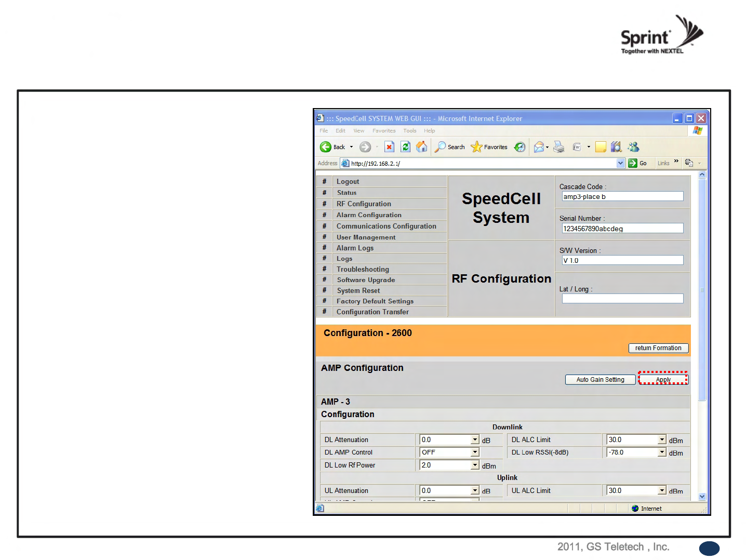This screenshot has width=746, height=560.
Task: Click the Print icon in the toolbar
Action: coord(559,147)
